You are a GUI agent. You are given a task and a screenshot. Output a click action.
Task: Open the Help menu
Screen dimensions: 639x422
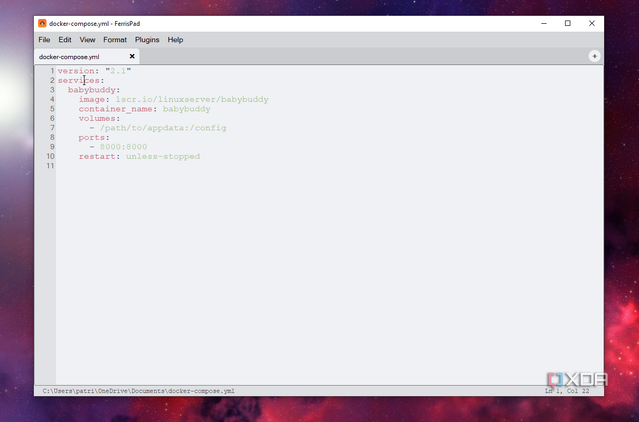[175, 40]
